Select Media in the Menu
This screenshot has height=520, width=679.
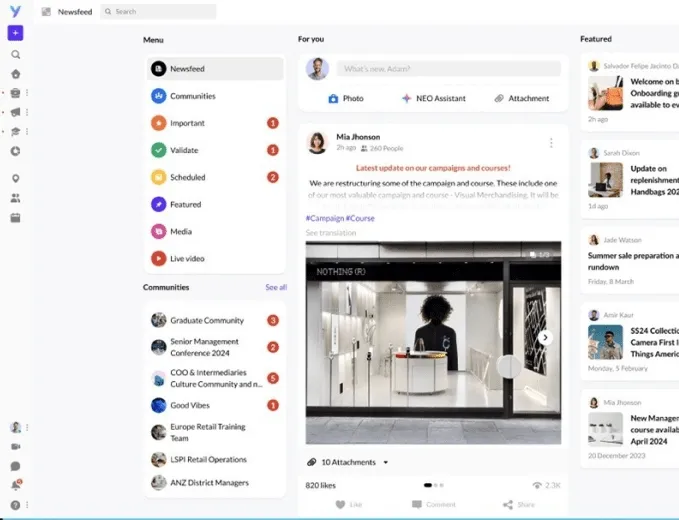[215, 231]
